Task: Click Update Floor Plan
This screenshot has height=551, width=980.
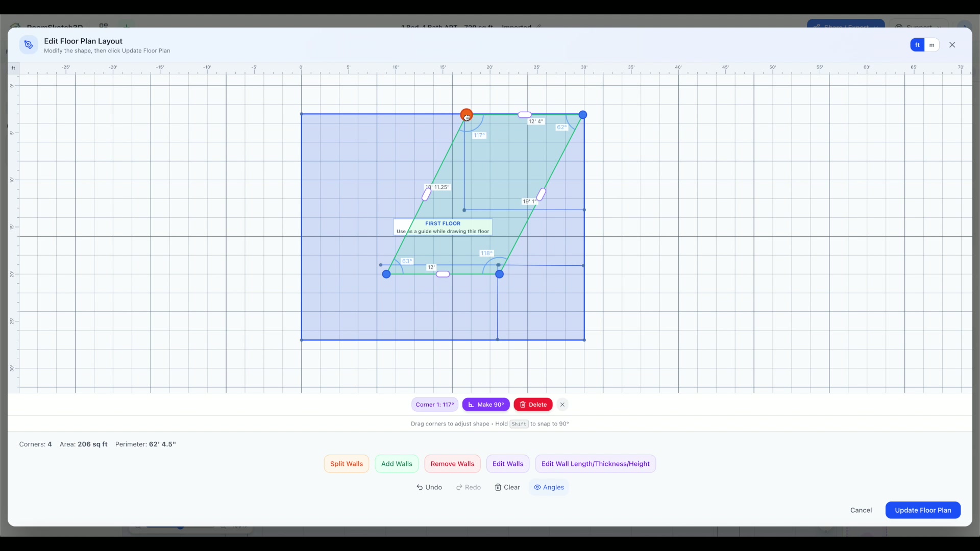Action: pyautogui.click(x=923, y=510)
